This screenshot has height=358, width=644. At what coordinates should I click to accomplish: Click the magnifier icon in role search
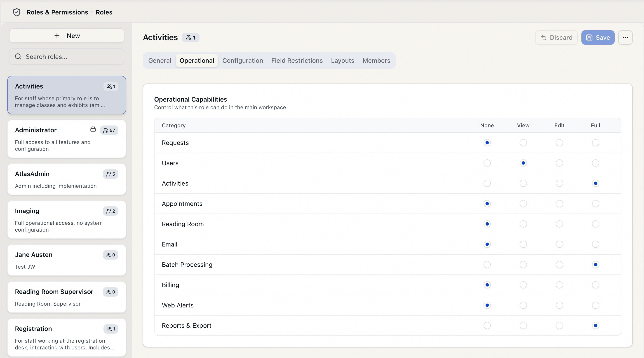pos(18,57)
